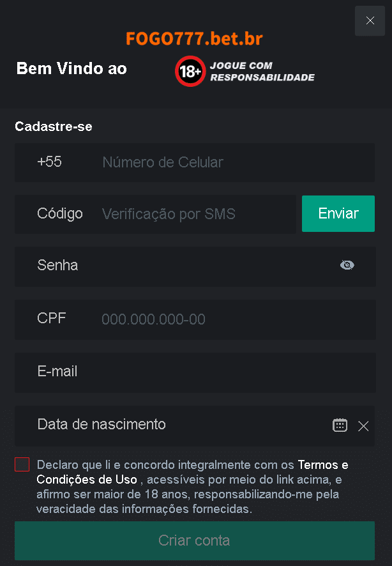Image resolution: width=392 pixels, height=566 pixels.
Task: Close the registration dialog
Action: 370,20
